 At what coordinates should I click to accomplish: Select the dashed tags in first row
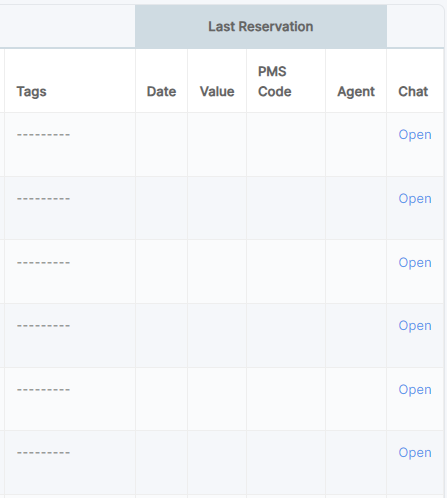43,135
